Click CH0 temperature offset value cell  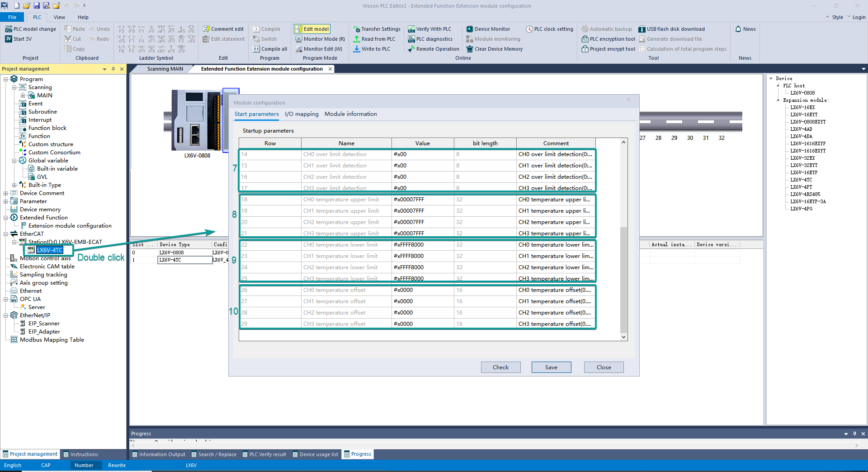pyautogui.click(x=423, y=290)
